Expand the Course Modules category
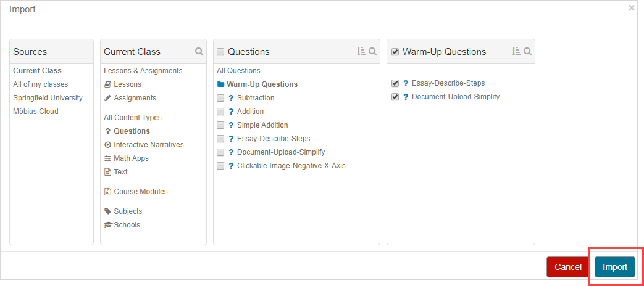Screen dimensions: 644x286 click(x=140, y=192)
